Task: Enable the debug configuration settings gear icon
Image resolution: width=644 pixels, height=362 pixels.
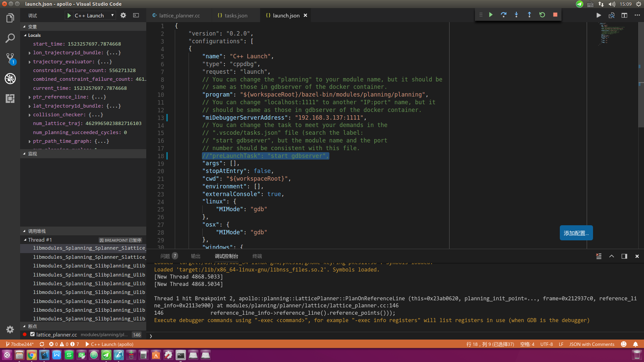Action: click(x=123, y=15)
